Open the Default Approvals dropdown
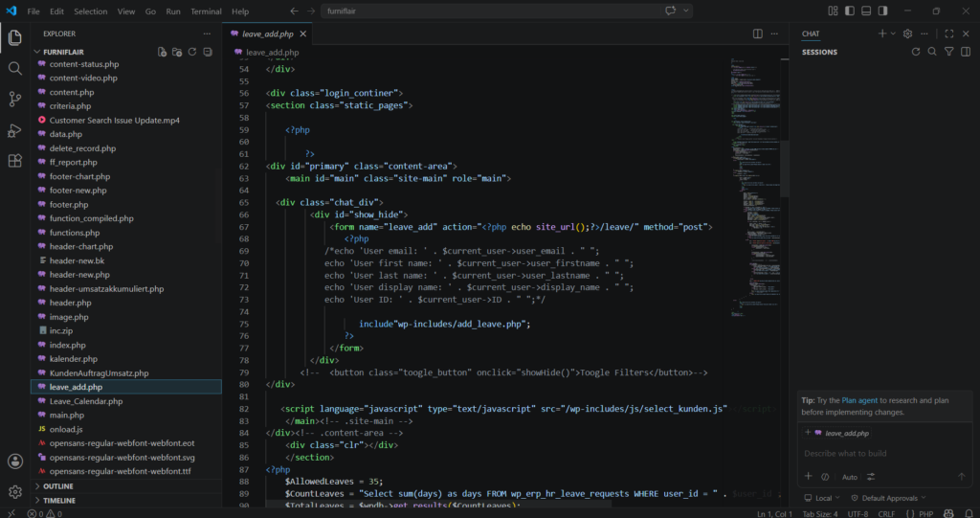The image size is (980, 518). [x=888, y=498]
